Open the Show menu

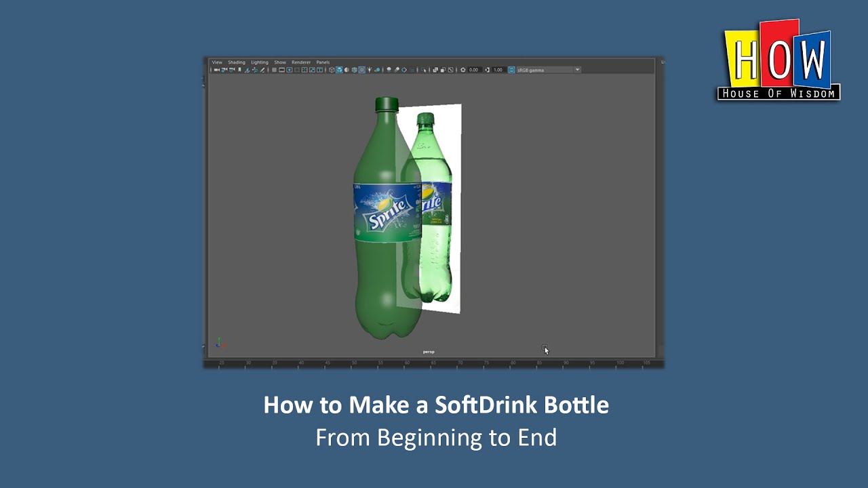point(280,62)
